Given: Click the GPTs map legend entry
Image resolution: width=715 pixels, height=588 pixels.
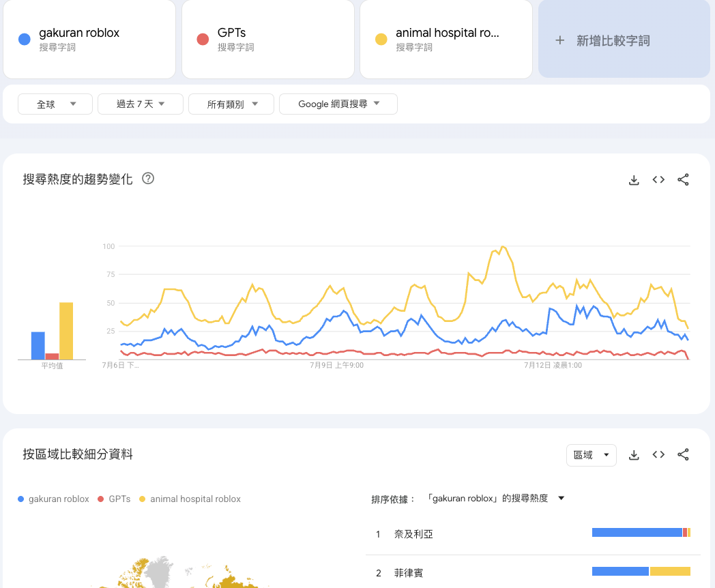Looking at the screenshot, I should [114, 499].
